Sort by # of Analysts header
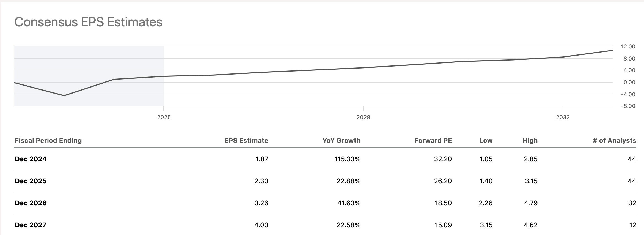This screenshot has height=235, width=644. (614, 141)
